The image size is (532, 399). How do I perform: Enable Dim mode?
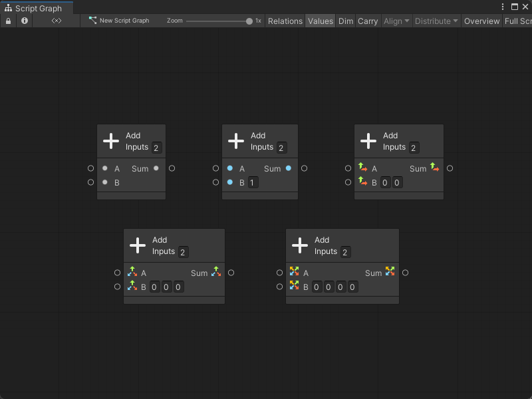(345, 21)
